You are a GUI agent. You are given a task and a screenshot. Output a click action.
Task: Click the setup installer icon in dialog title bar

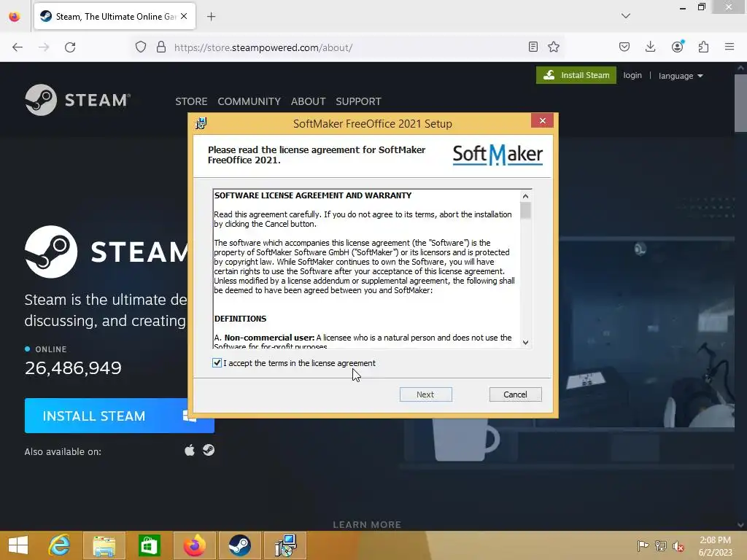pos(201,124)
